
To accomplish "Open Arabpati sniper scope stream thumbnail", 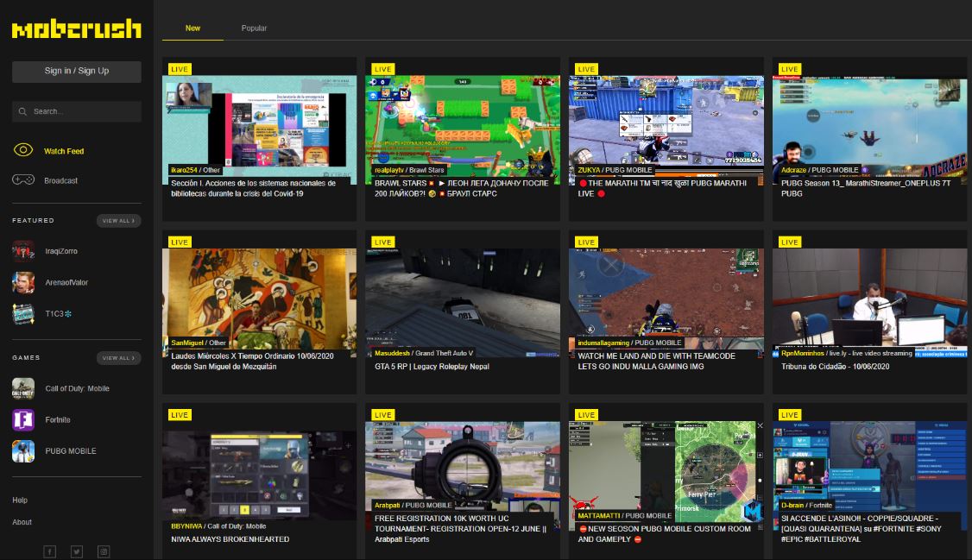I will (x=463, y=475).
